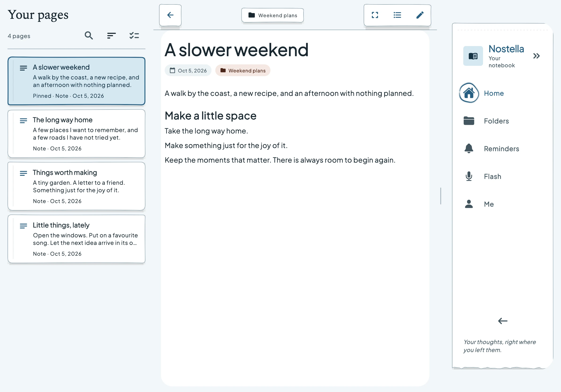Collapse the sidebar with the double chevron
This screenshot has height=392, width=561.
tap(536, 56)
